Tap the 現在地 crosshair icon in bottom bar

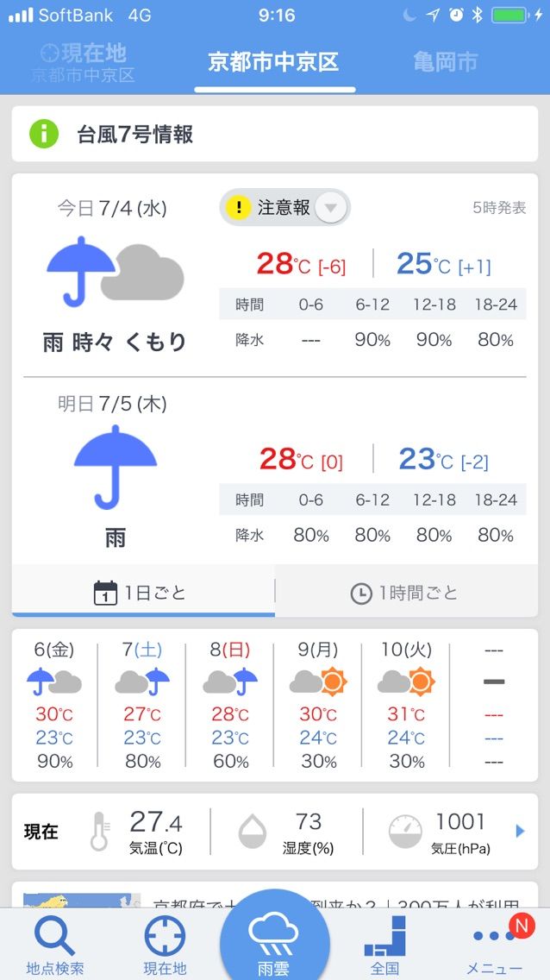(165, 936)
